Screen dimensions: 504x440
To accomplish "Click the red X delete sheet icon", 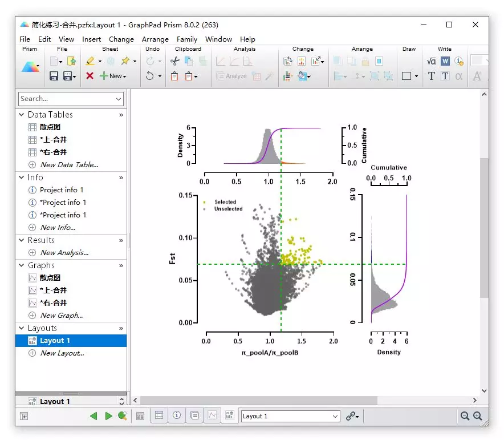I will coord(90,76).
